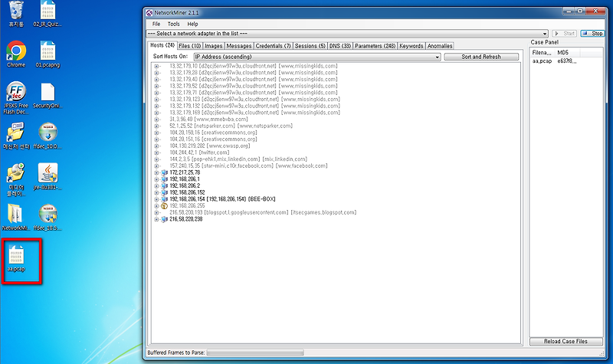Viewport: 613px width, 364px height.
Task: Expand the 31.3.96.40 www.mmebvba.com node
Action: tap(156, 120)
